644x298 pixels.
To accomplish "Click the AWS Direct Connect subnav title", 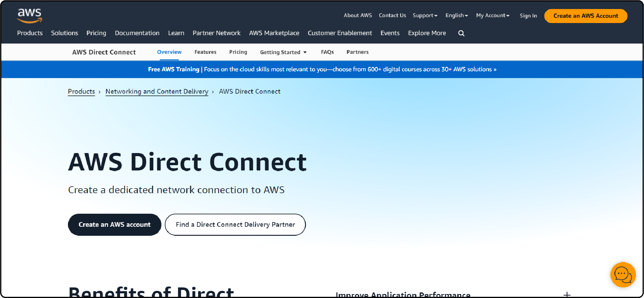I will pos(104,52).
